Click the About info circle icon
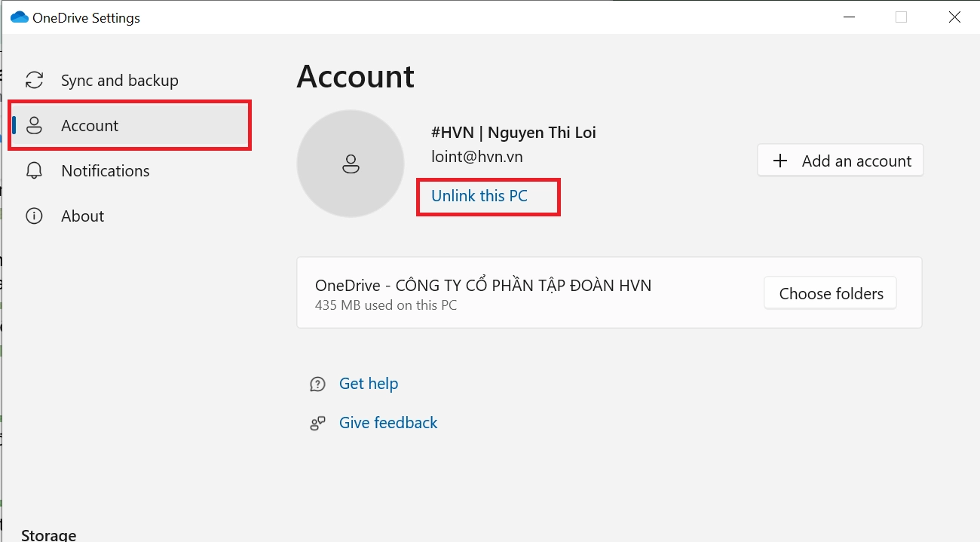This screenshot has height=542, width=980. tap(34, 216)
